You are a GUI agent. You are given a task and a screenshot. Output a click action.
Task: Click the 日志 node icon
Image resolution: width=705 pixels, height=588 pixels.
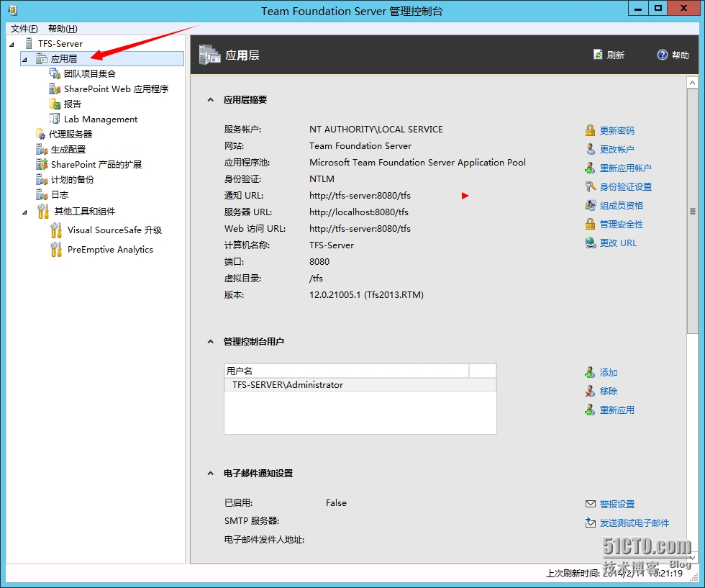pos(42,195)
